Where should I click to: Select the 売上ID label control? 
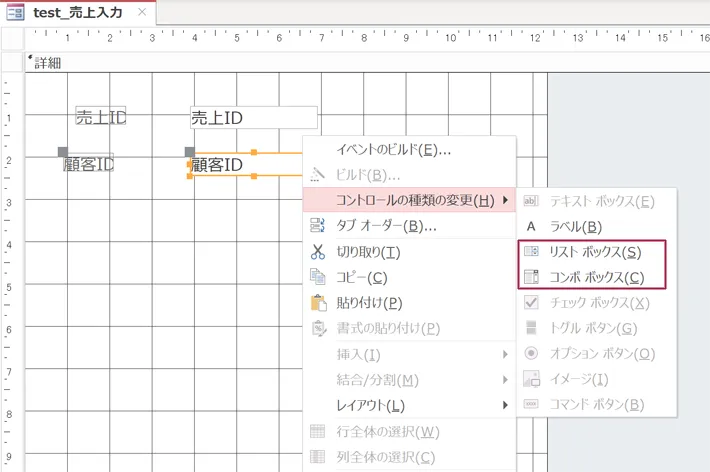click(x=101, y=117)
